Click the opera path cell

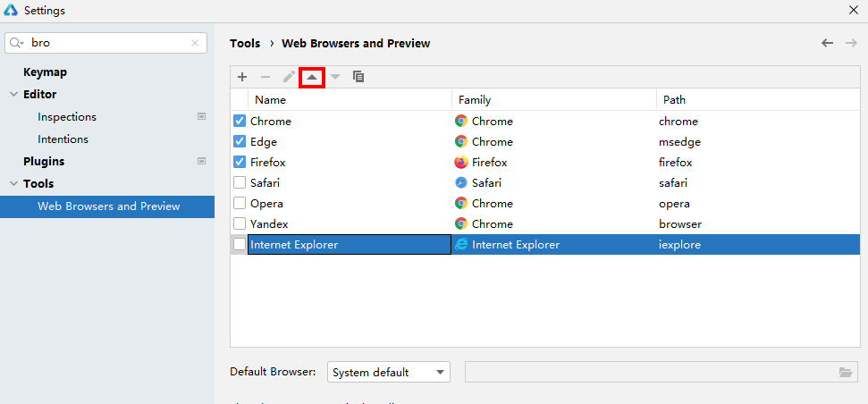pyautogui.click(x=758, y=203)
